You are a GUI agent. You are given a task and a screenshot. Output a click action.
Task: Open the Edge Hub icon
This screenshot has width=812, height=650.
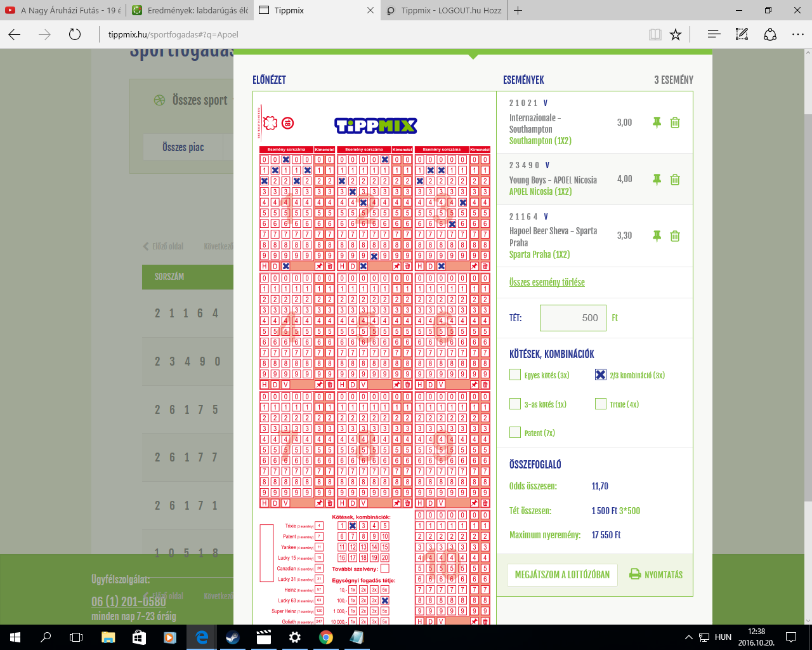pos(714,34)
